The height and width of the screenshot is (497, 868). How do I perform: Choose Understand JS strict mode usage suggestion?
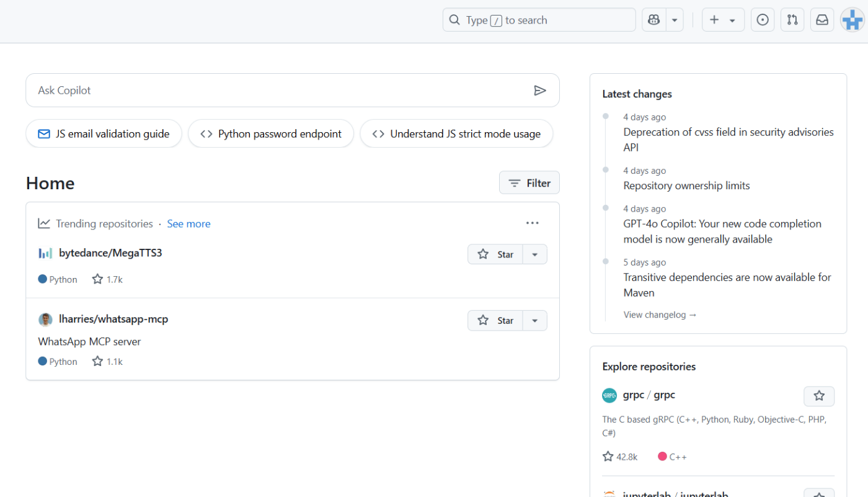(456, 133)
